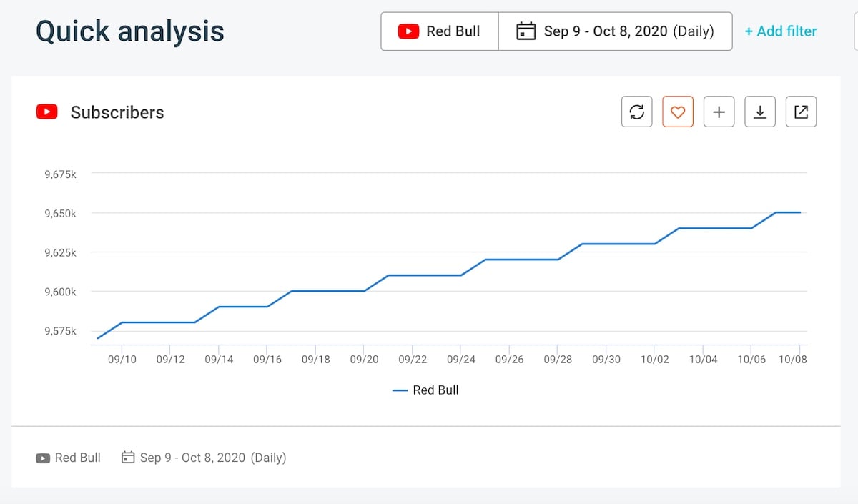Screen dimensions: 858x504
Task: Toggle the Red Bull legend series
Action: click(x=426, y=390)
